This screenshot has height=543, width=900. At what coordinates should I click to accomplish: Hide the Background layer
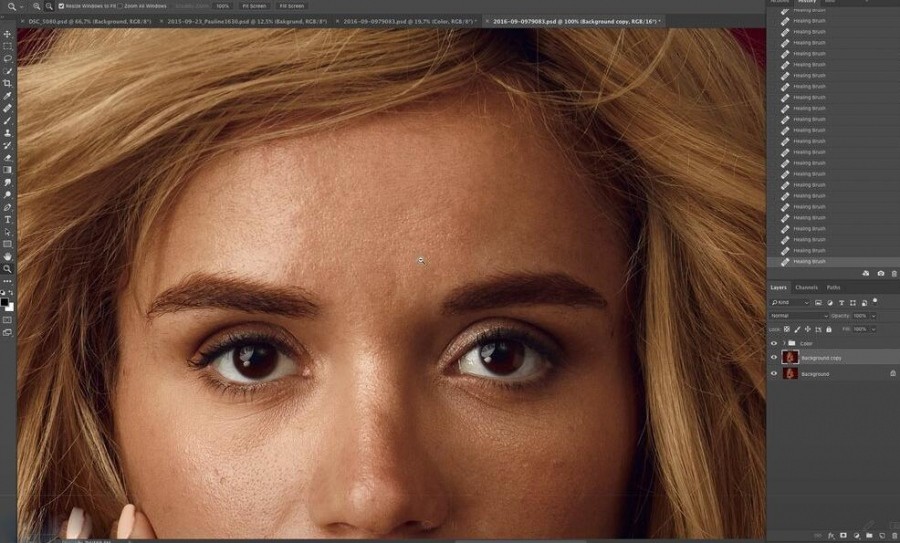pyautogui.click(x=774, y=374)
